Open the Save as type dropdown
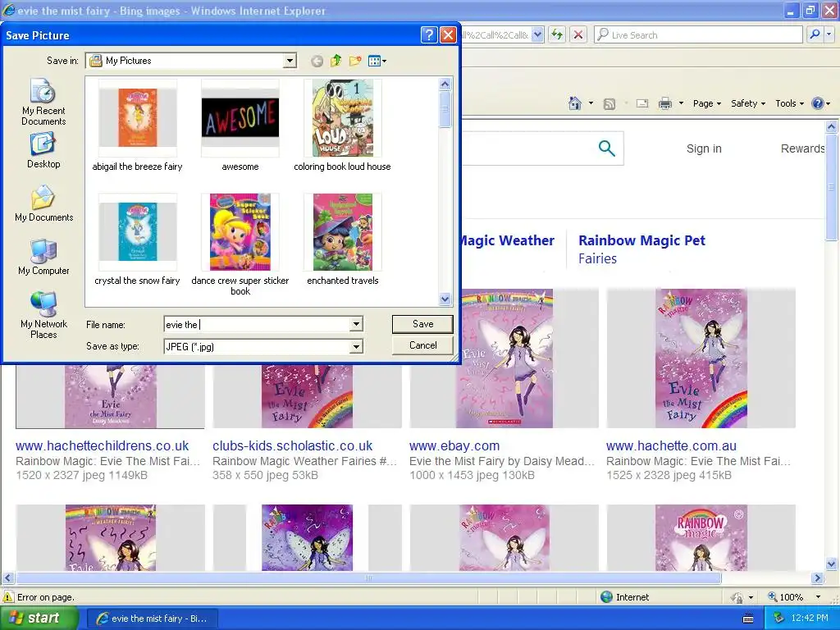Screen dimensions: 840x630 click(x=356, y=347)
